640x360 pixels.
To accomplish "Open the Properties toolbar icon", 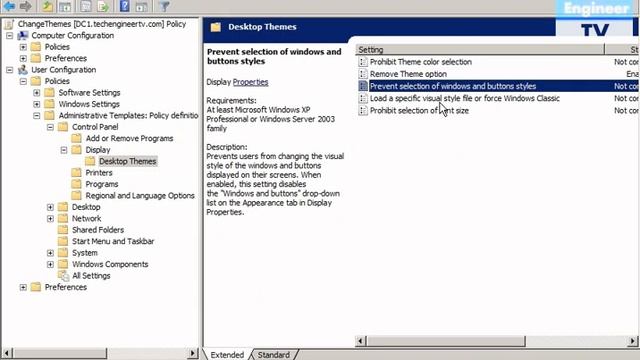I will (x=86, y=6).
